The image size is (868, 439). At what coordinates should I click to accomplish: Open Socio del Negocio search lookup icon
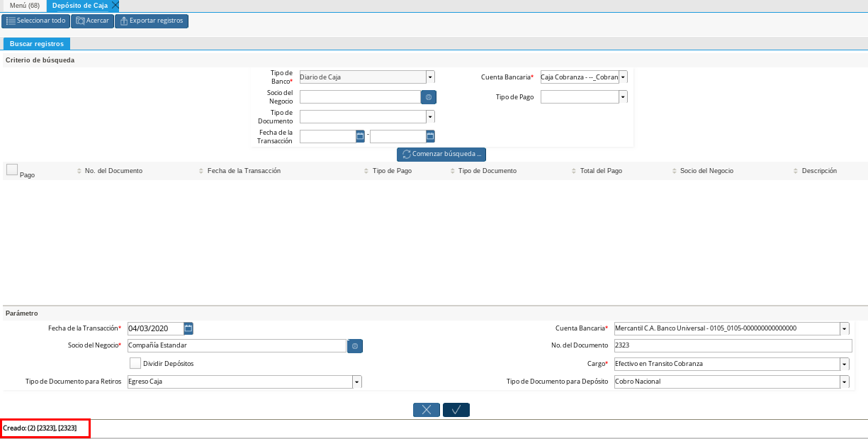428,97
